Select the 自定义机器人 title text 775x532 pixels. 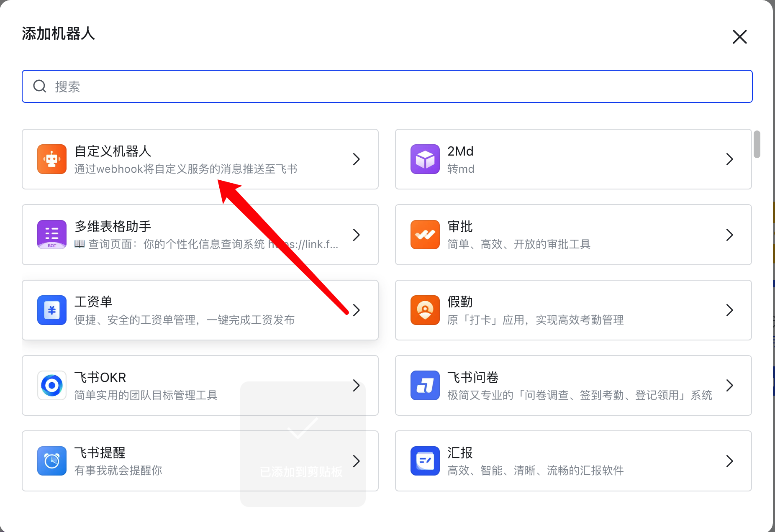pyautogui.click(x=113, y=151)
